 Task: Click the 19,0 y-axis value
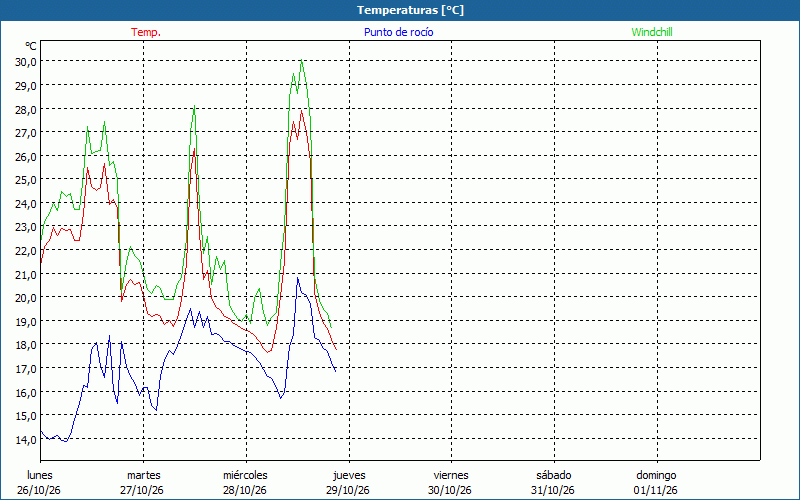click(26, 321)
